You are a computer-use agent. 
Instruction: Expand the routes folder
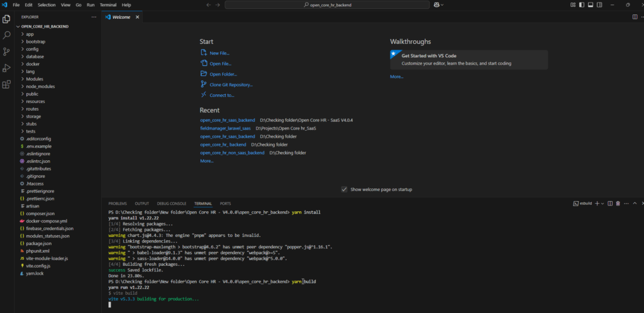[33, 109]
